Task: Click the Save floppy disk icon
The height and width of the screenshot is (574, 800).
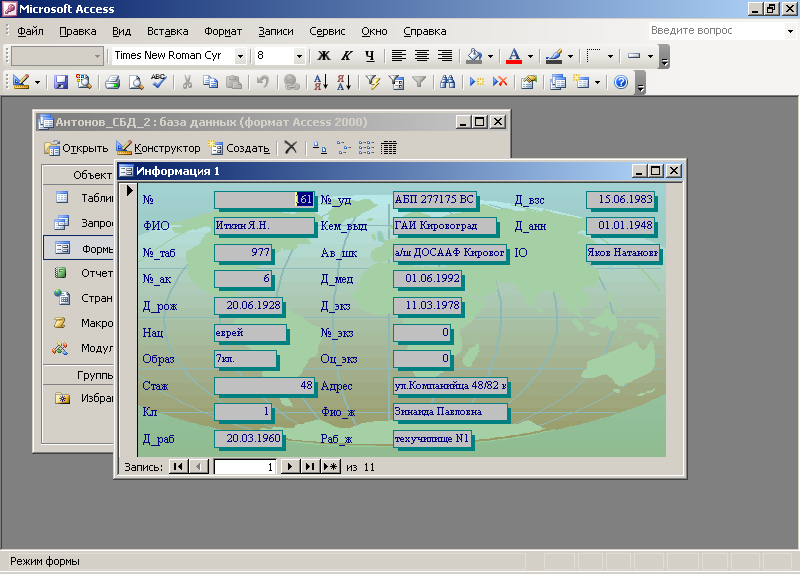Action: pyautogui.click(x=61, y=82)
